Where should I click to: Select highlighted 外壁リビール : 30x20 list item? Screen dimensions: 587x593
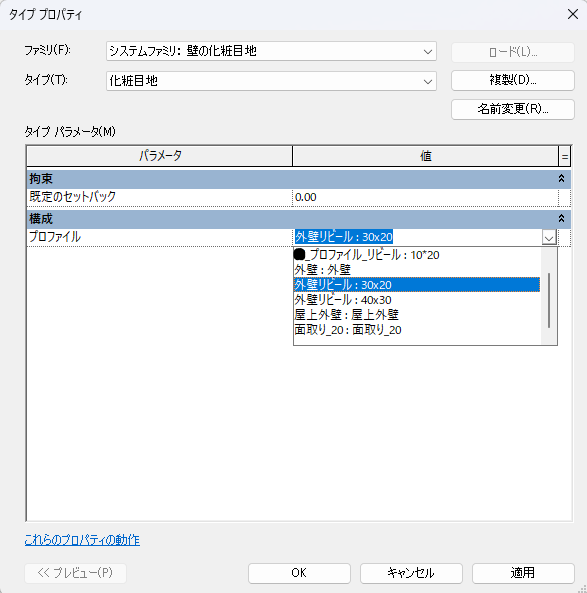pyautogui.click(x=416, y=285)
